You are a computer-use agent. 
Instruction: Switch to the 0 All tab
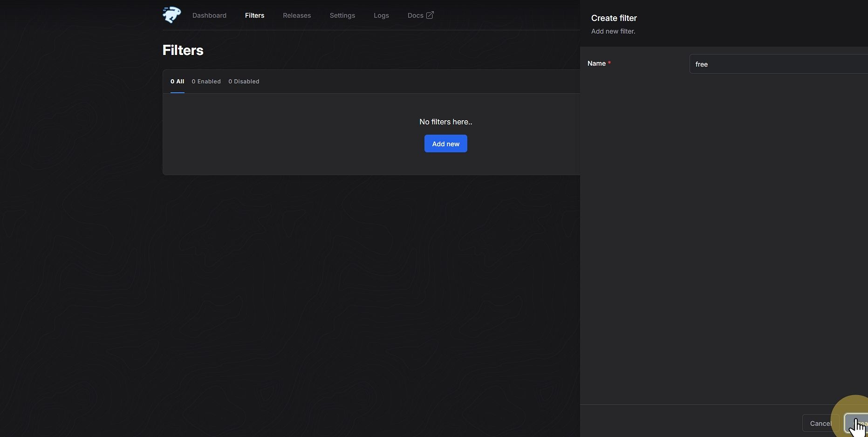[177, 82]
